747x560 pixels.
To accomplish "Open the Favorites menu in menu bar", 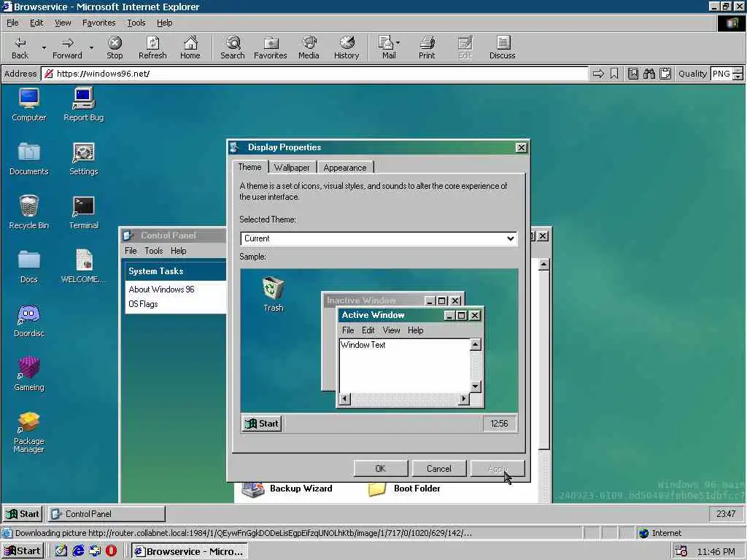I will click(98, 23).
